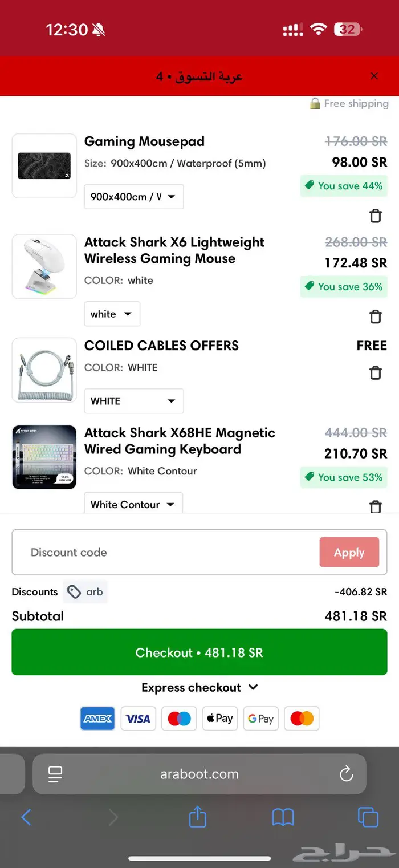The image size is (399, 868).
Task: Expand the Express checkout options
Action: (x=199, y=687)
